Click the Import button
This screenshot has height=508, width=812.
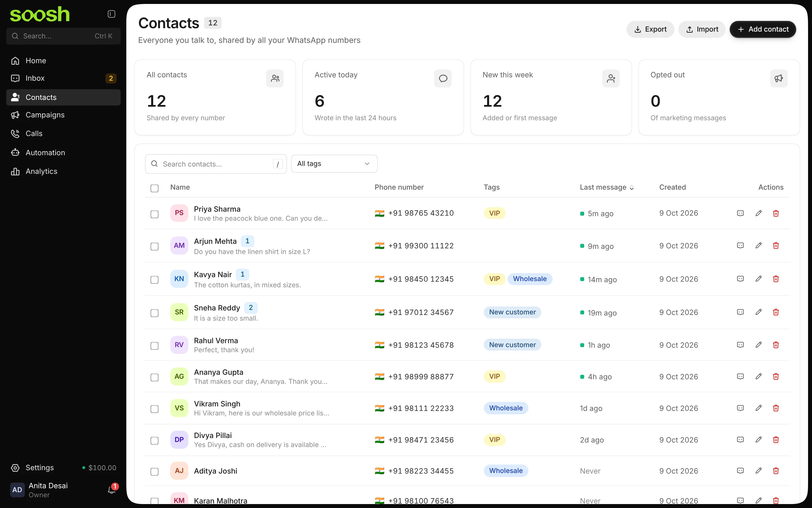coord(701,29)
